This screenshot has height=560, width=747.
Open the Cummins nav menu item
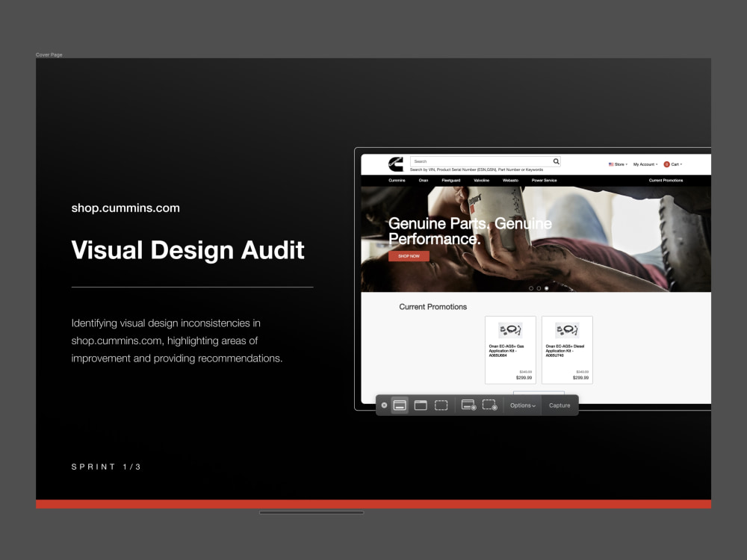click(x=397, y=181)
